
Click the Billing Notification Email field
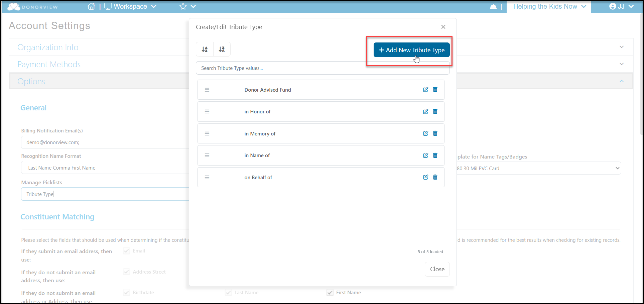coord(105,142)
